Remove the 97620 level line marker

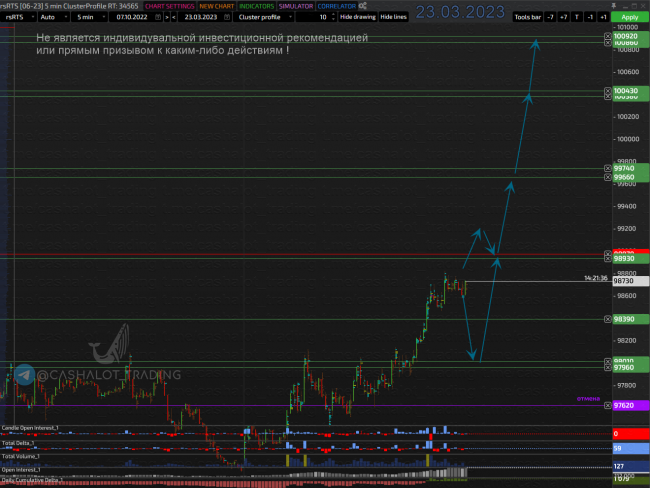607,406
